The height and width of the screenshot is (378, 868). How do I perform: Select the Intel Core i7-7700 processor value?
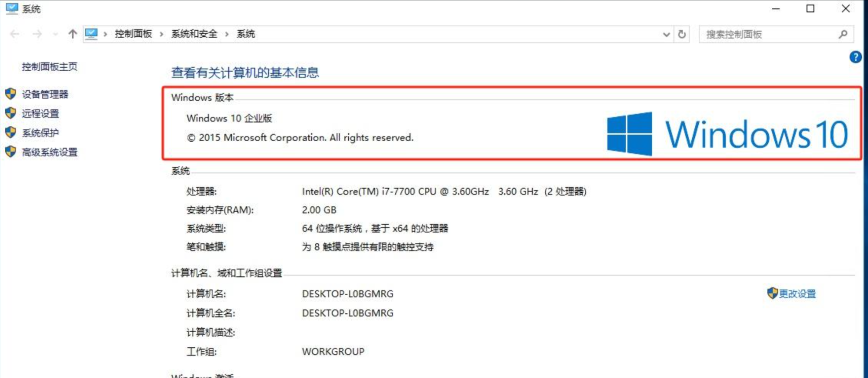pyautogui.click(x=444, y=191)
